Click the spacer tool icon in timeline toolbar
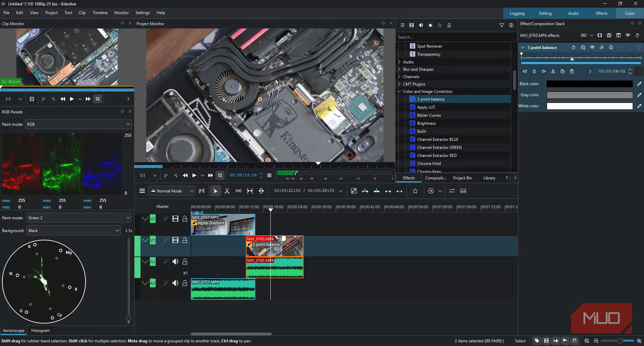Screen dimensions: 644x346 [238, 191]
